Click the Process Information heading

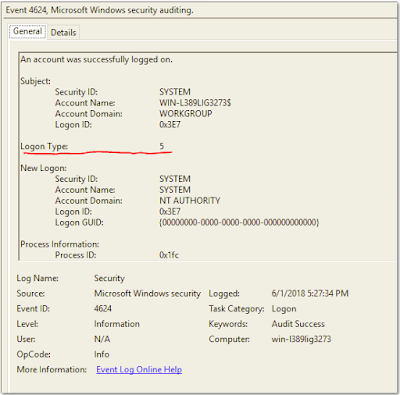coord(60,244)
